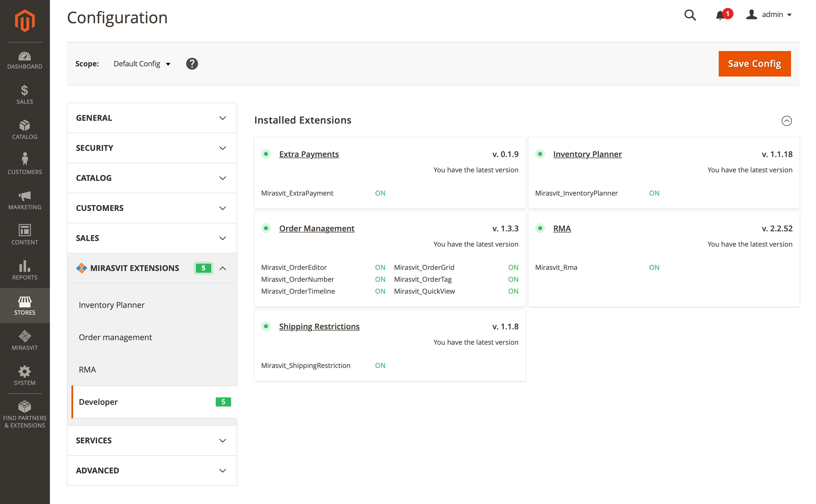Toggle Mirasvit_ShippingRestriction ON status
The height and width of the screenshot is (504, 816).
click(380, 365)
